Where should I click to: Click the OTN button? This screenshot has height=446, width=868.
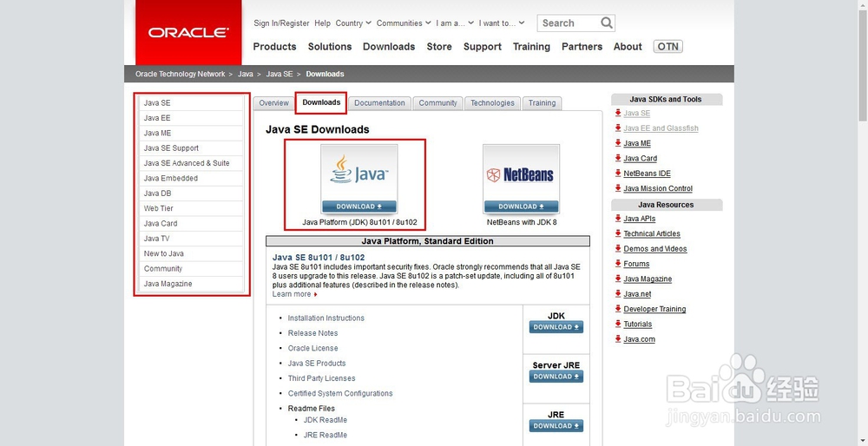coord(667,47)
